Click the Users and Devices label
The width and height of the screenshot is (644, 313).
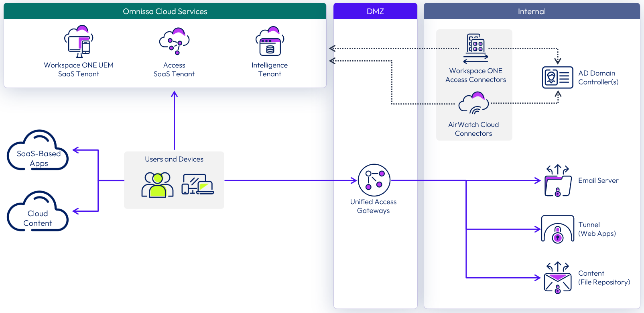click(x=174, y=159)
